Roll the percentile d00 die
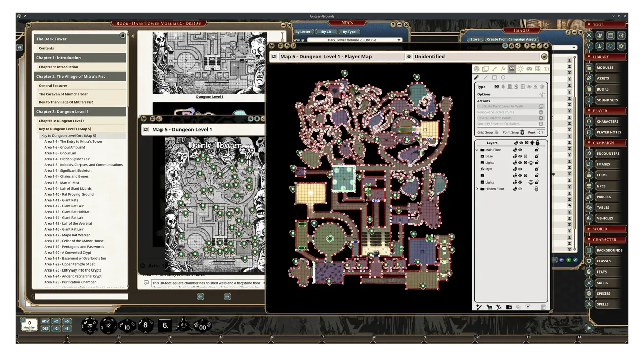 point(203,326)
